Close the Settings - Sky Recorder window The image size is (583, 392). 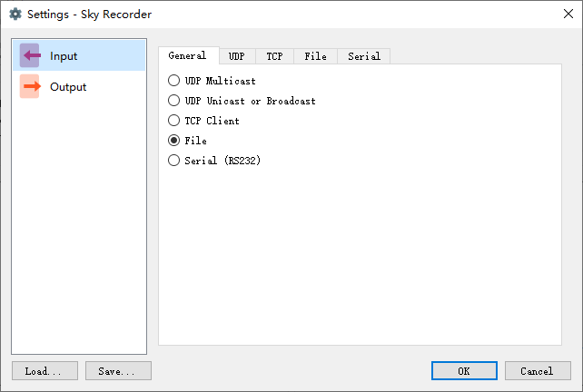[x=568, y=15]
